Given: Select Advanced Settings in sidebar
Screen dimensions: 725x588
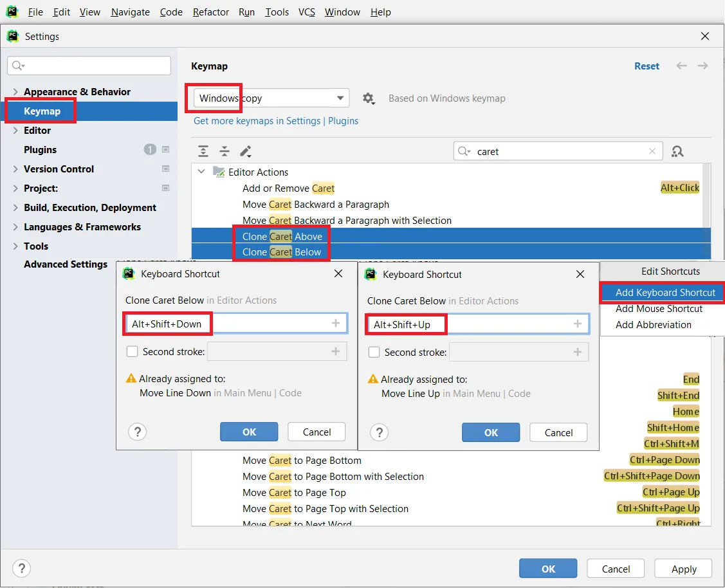Looking at the screenshot, I should coord(66,264).
